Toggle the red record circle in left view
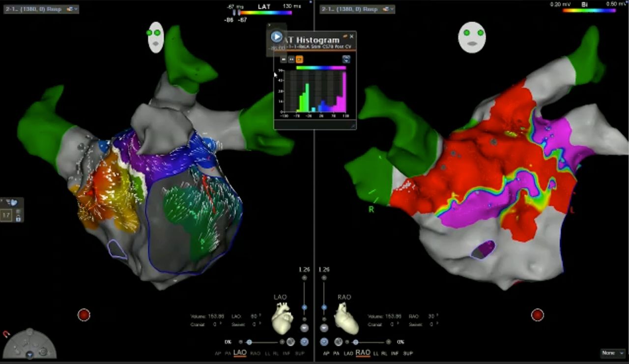Screen dimensions: 629x364 point(84,315)
